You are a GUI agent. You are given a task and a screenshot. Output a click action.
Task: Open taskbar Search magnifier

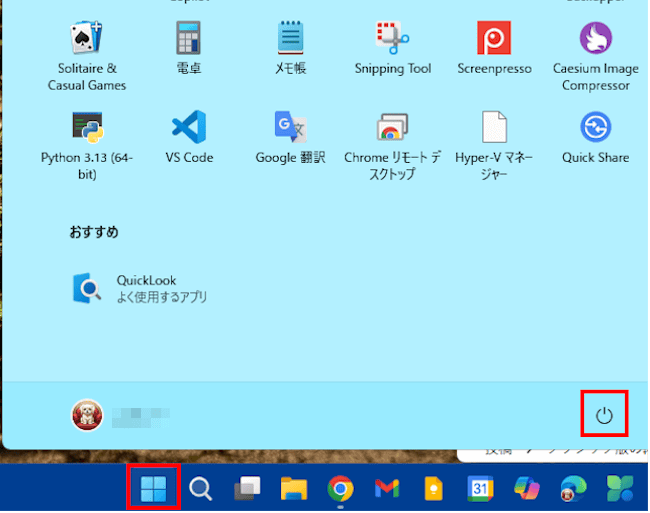click(x=201, y=489)
